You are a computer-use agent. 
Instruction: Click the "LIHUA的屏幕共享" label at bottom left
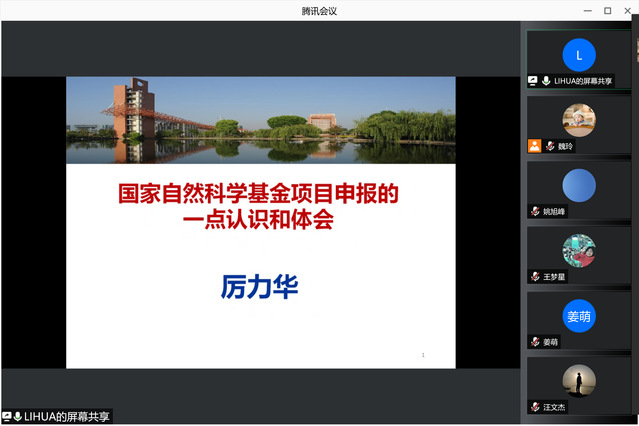pyautogui.click(x=67, y=416)
